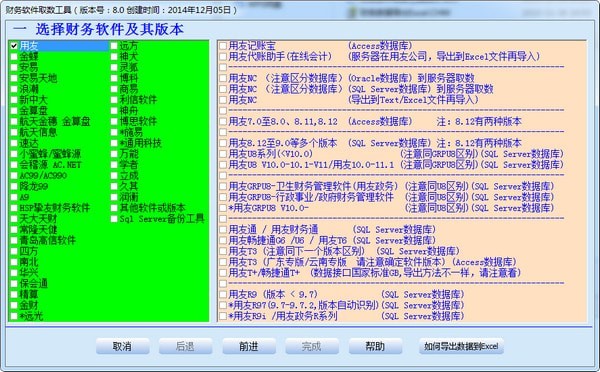Click the 帮助 button
This screenshot has height=372, width=600.
pyautogui.click(x=375, y=346)
